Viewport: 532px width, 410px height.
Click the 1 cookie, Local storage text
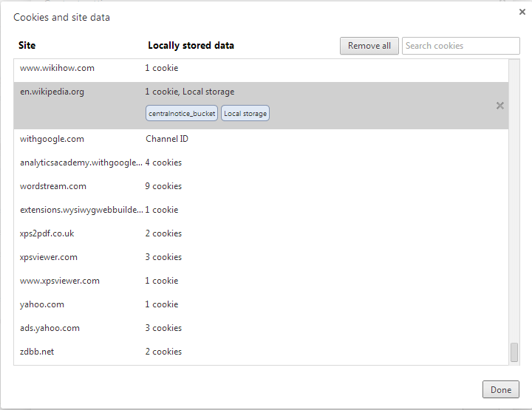click(x=190, y=92)
